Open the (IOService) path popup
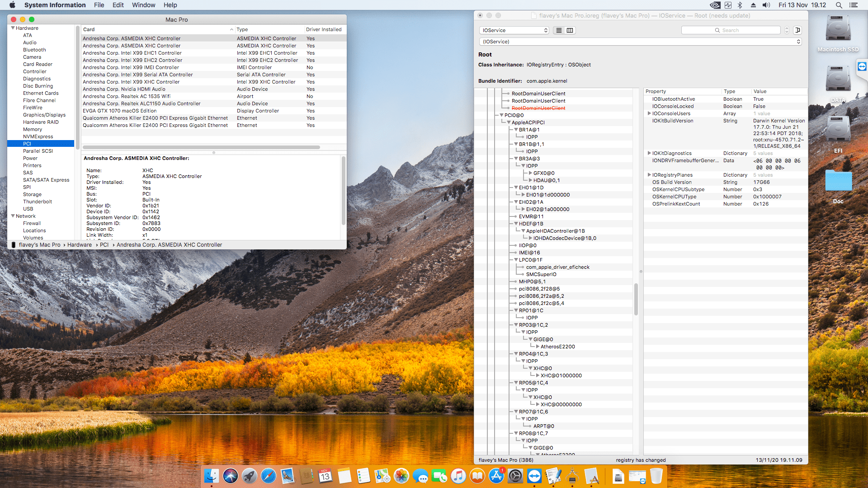The height and width of the screenshot is (488, 868). pyautogui.click(x=640, y=42)
